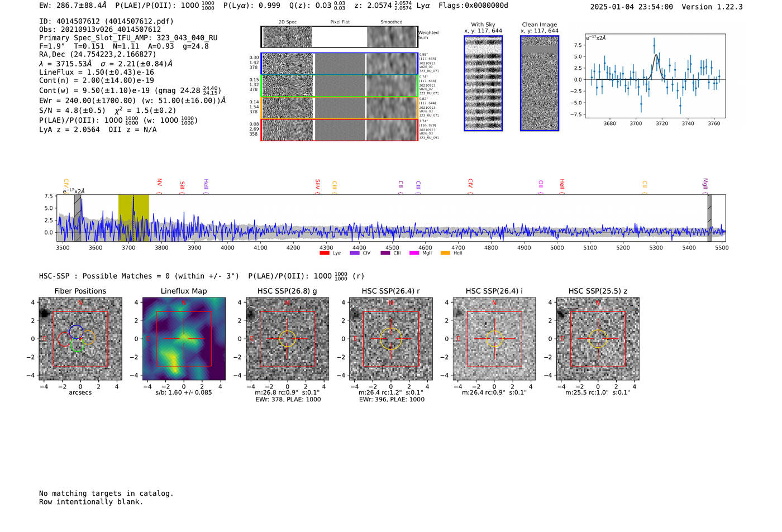Click the 'ID: 4014507612 (4014507612.pdf)' line
The height and width of the screenshot is (532, 782).
pyautogui.click(x=106, y=21)
